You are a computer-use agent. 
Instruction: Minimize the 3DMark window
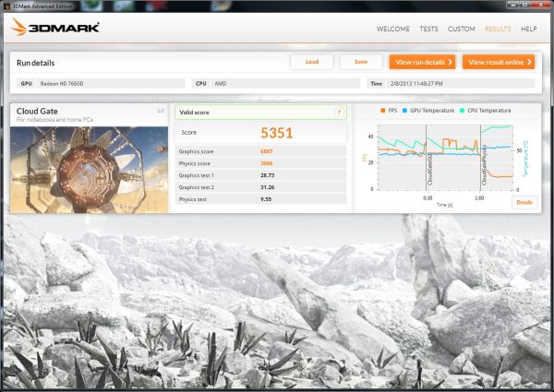(514, 5)
